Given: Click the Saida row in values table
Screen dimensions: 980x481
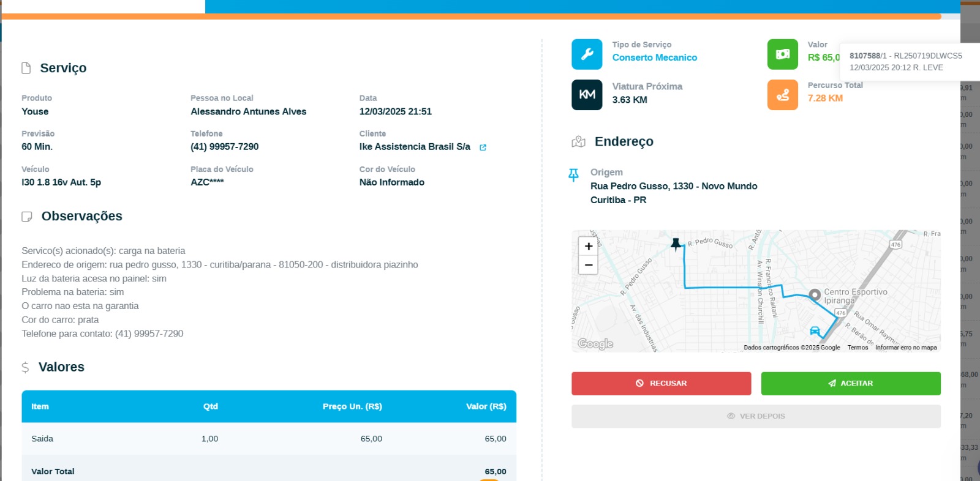Looking at the screenshot, I should [268, 439].
